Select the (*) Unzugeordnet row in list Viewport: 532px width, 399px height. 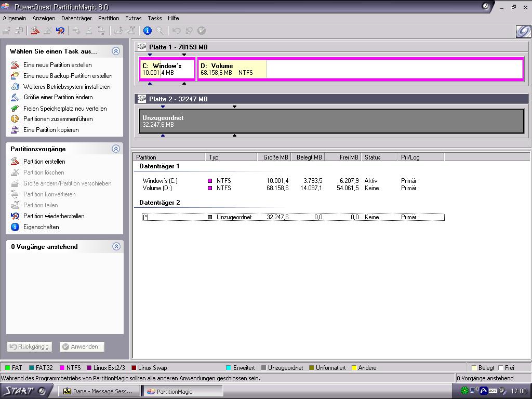(293, 217)
